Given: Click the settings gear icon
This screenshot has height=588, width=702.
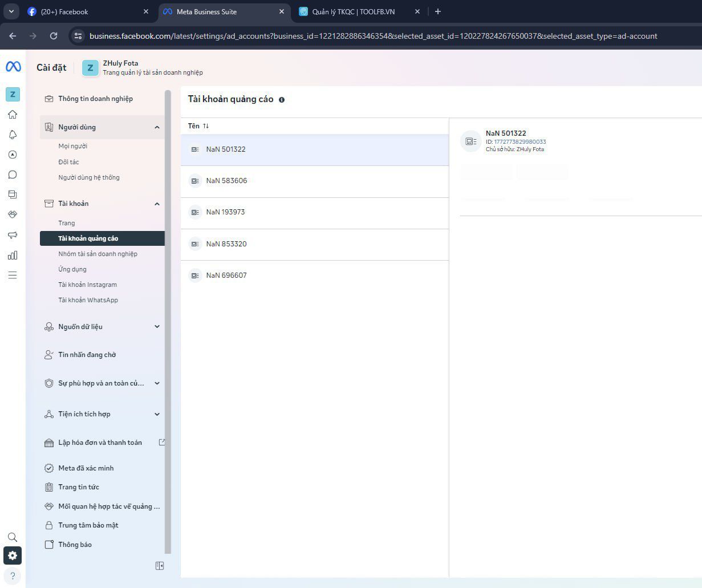Looking at the screenshot, I should [x=13, y=555].
